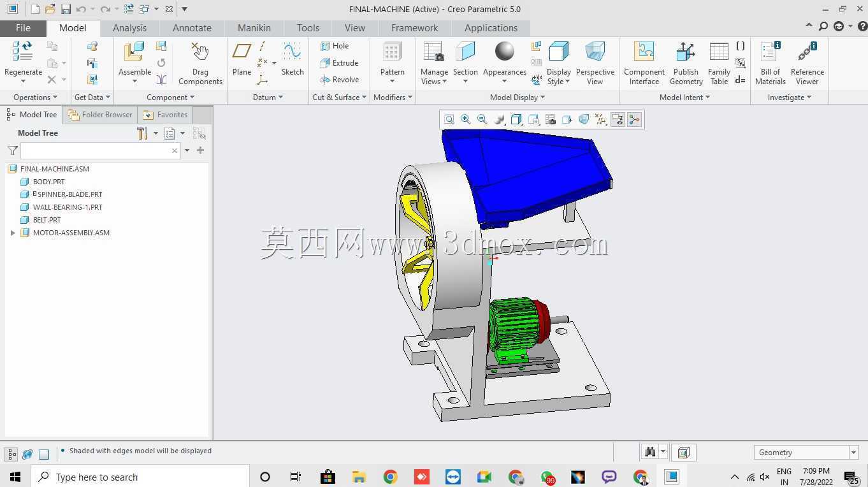Open Model Tree settings hammer icon
Image resolution: width=868 pixels, height=487 pixels.
click(x=142, y=133)
